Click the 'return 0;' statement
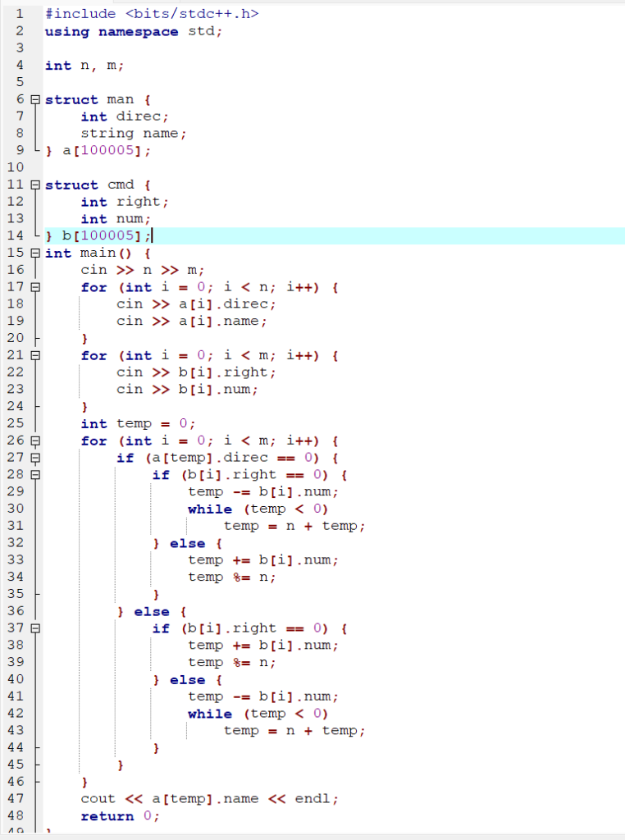 tap(120, 816)
